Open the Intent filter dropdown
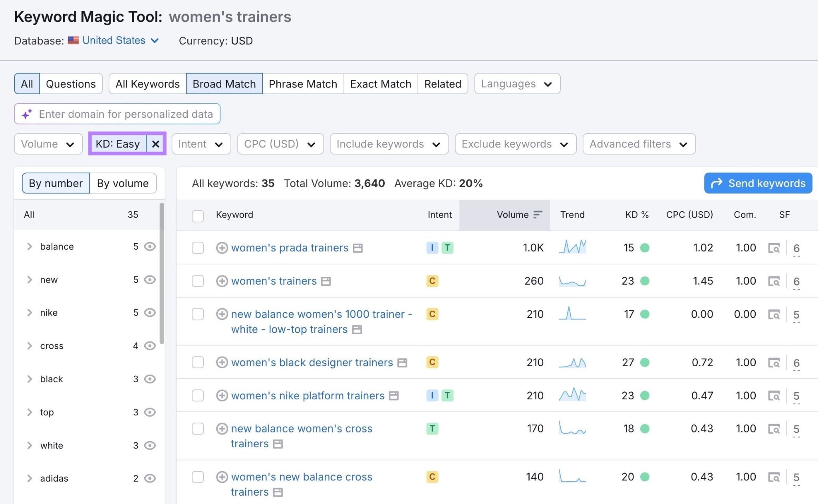This screenshot has width=818, height=504. click(201, 144)
